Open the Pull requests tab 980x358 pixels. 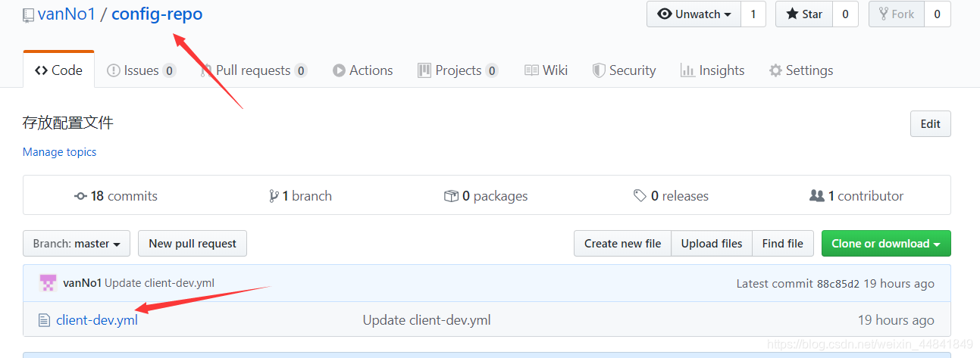(x=253, y=70)
